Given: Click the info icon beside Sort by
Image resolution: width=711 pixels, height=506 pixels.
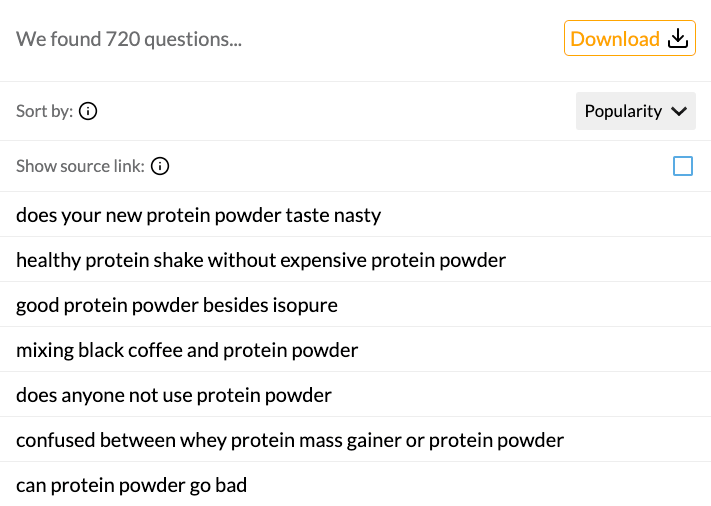Looking at the screenshot, I should 88,111.
